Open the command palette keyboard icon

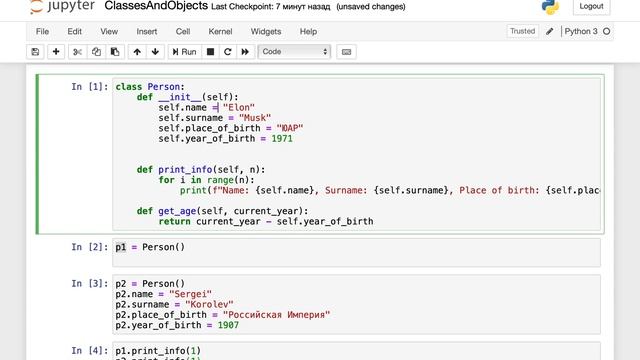(347, 52)
